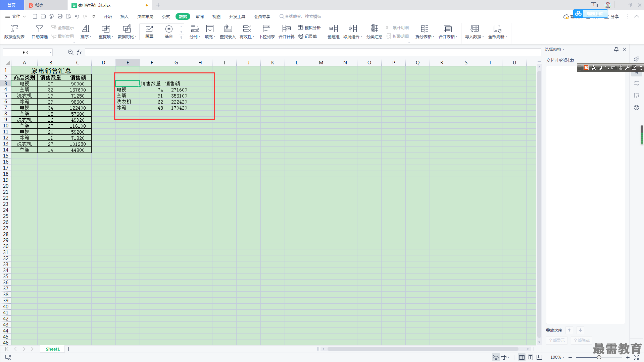Switch to normal grid view
This screenshot has width=644, height=362.
click(x=522, y=357)
